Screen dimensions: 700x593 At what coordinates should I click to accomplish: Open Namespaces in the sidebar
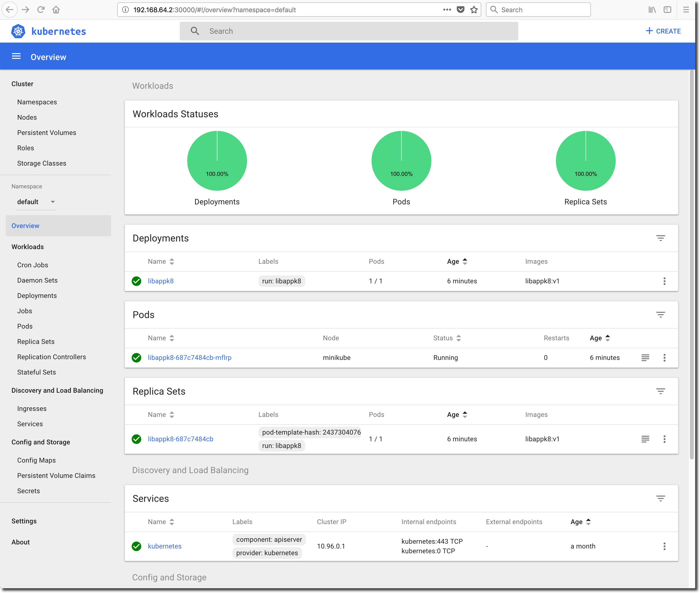(37, 102)
